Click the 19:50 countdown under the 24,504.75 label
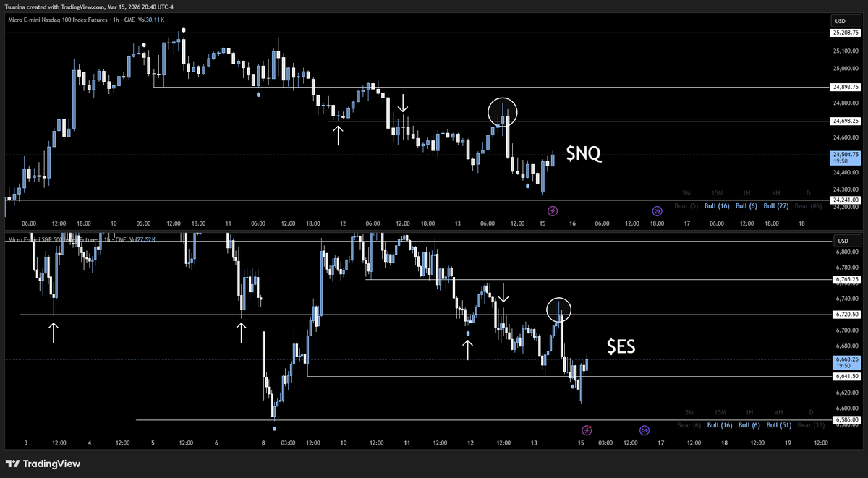Viewport: 868px width, 478px height. pos(841,163)
